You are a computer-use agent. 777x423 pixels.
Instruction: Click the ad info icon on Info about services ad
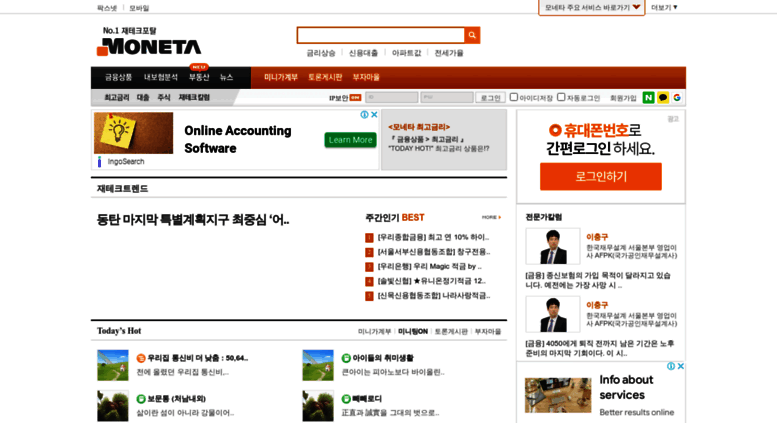670,366
